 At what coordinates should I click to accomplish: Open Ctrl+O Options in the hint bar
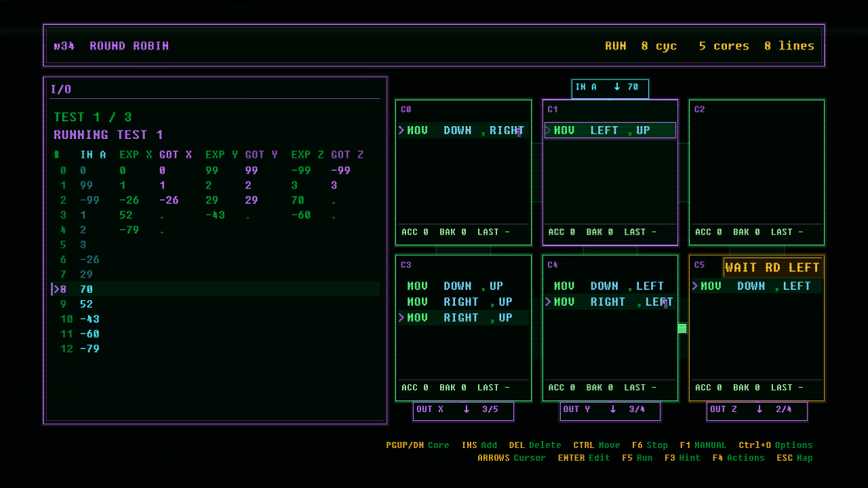[x=776, y=445]
